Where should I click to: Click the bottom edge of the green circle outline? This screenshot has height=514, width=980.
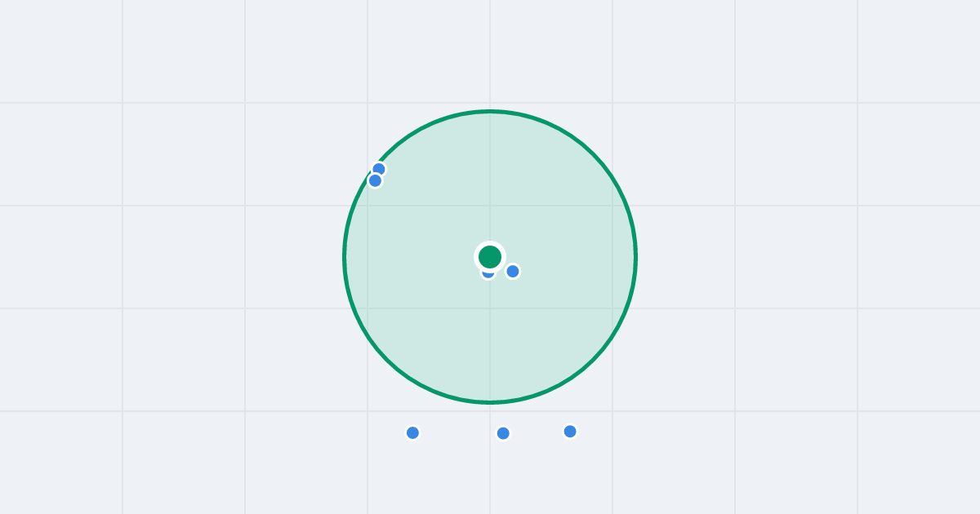coord(490,402)
